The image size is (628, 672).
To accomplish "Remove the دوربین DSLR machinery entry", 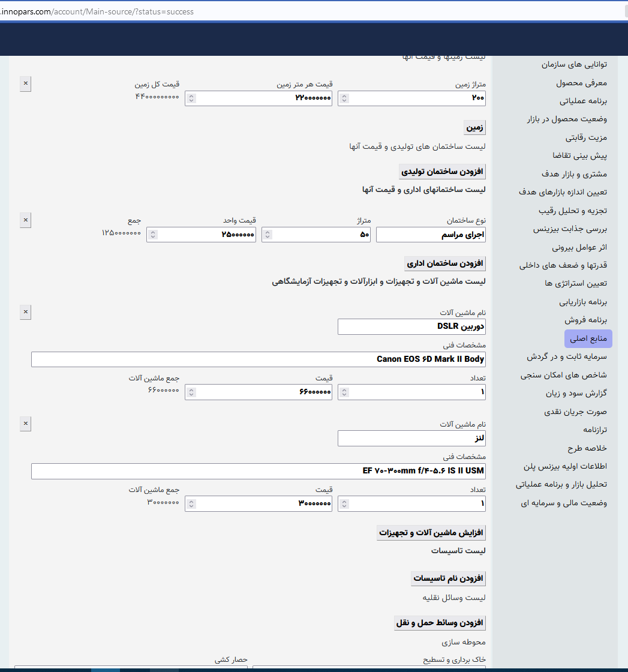I will tap(26, 312).
